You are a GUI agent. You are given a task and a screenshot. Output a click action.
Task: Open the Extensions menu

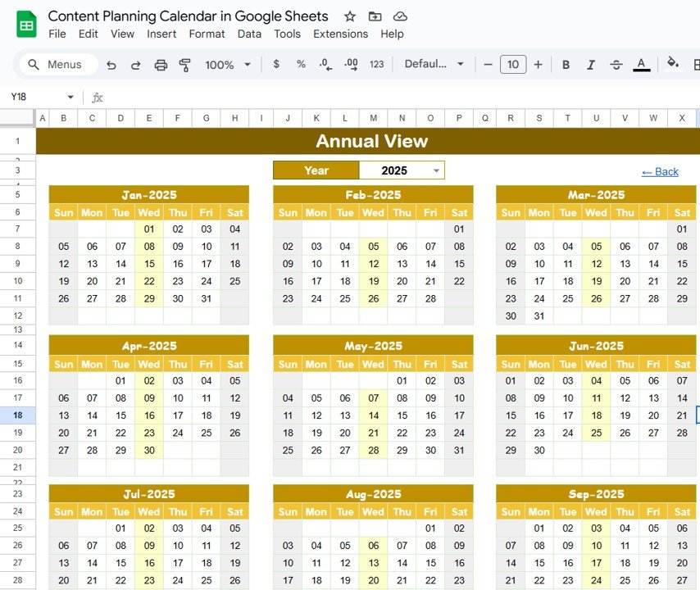tap(340, 34)
